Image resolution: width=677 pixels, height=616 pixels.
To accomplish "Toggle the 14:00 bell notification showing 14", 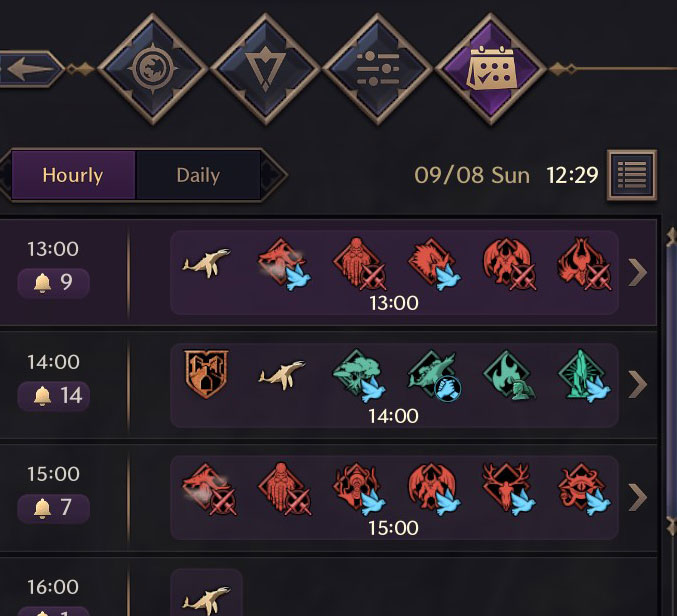I will [54, 396].
